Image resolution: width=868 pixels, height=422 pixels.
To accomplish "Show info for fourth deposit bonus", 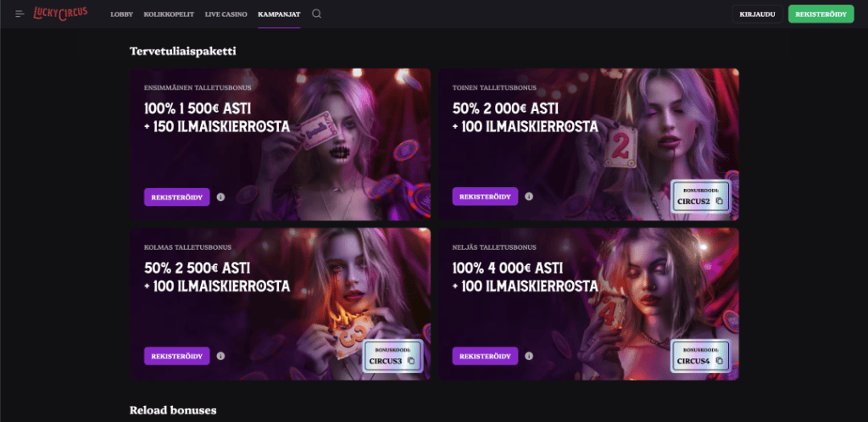I will point(529,356).
